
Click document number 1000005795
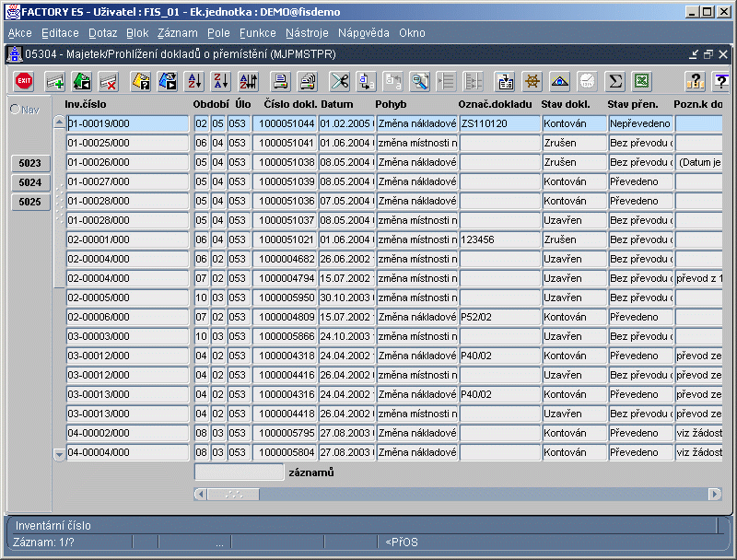[285, 433]
